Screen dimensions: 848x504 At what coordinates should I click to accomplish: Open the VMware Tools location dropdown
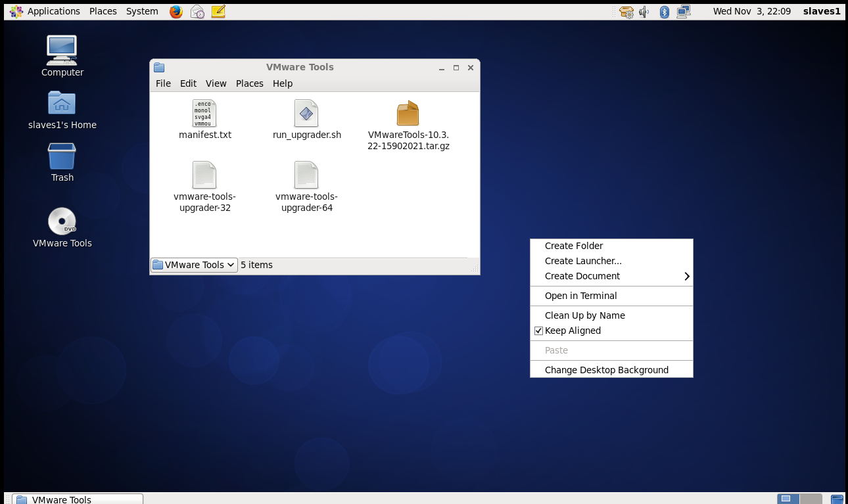[x=193, y=265]
